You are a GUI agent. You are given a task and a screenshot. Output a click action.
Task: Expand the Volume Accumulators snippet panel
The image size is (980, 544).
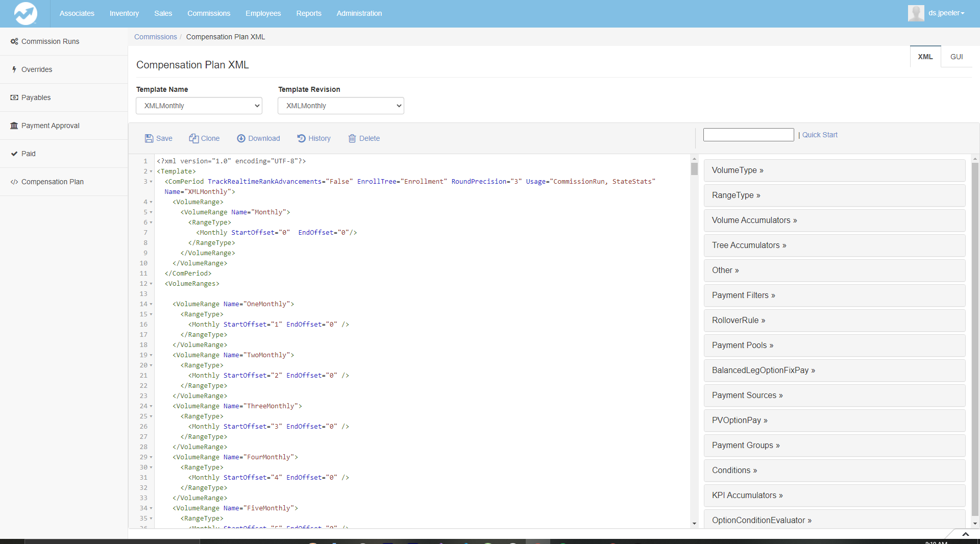click(x=835, y=220)
